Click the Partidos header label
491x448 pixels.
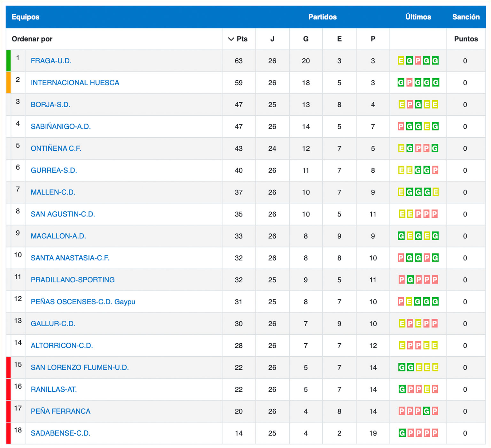322,17
